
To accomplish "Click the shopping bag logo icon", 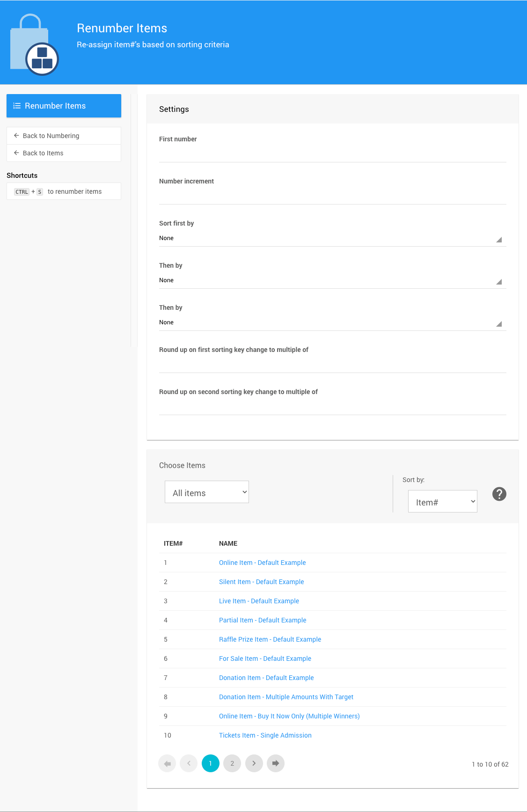I will (x=34, y=45).
